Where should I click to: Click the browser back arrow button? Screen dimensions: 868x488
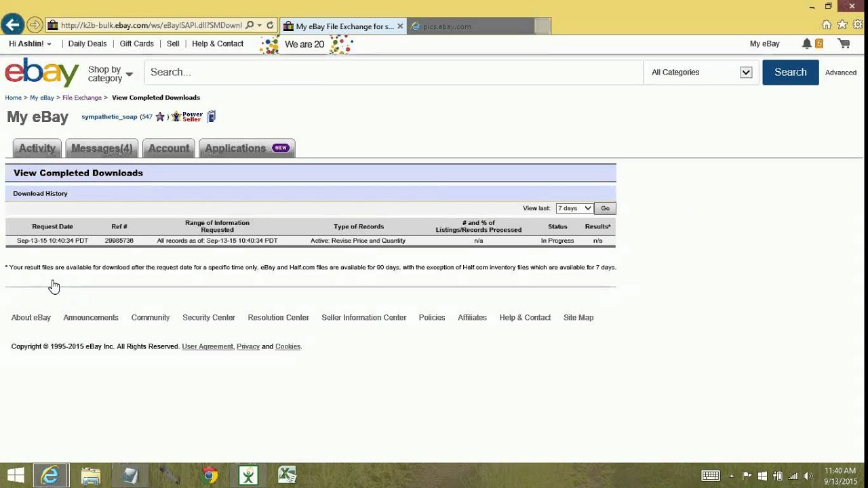(x=12, y=26)
